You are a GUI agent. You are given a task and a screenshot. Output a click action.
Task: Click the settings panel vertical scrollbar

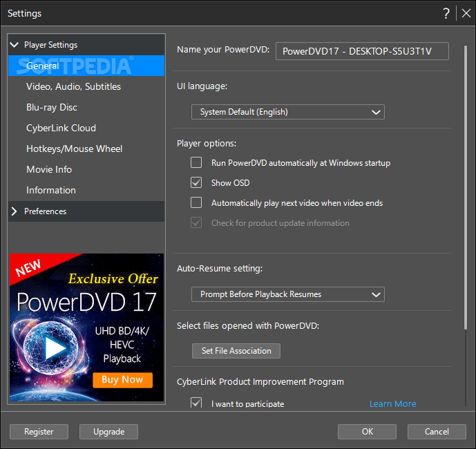pos(466,187)
